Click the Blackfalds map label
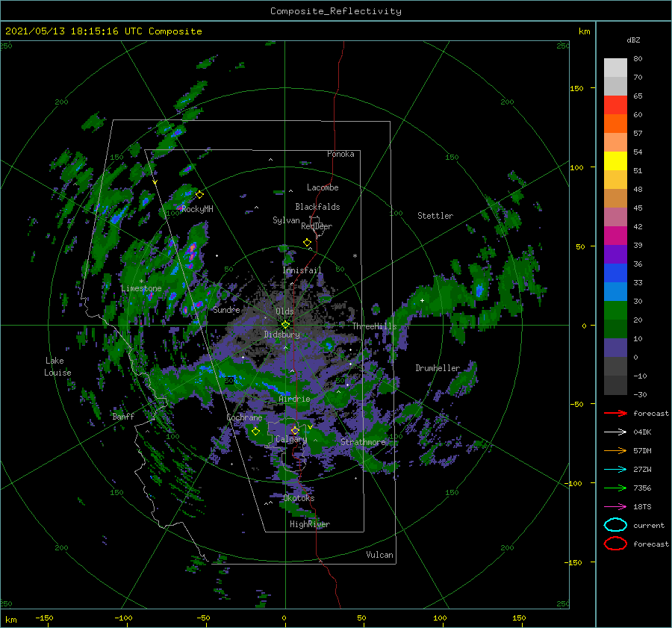Viewport: 672px width, 628px height. pyautogui.click(x=317, y=207)
